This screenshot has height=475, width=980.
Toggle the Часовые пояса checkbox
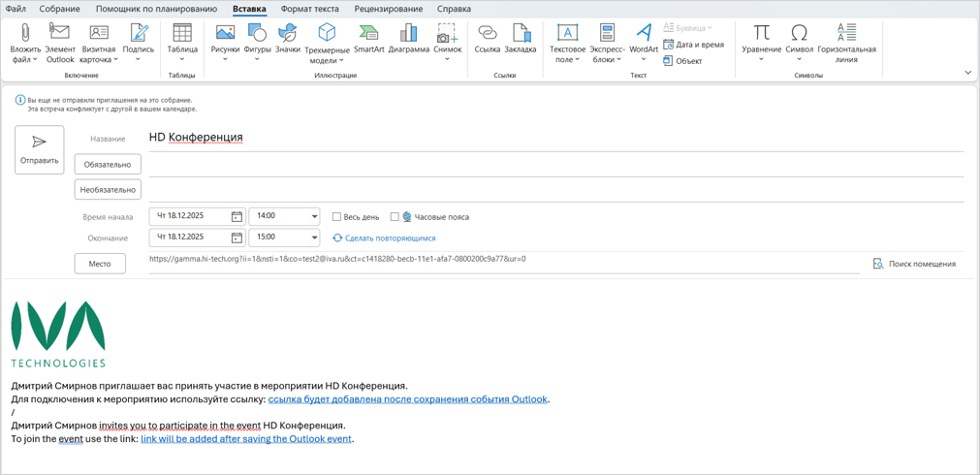[395, 217]
